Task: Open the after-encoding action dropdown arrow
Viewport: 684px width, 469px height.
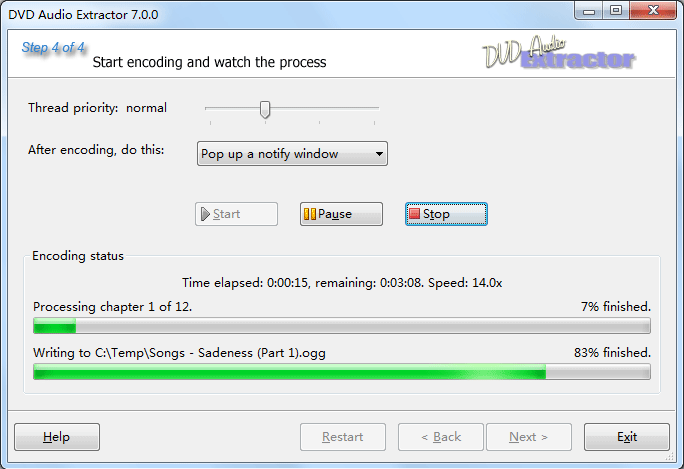Action: (x=379, y=154)
